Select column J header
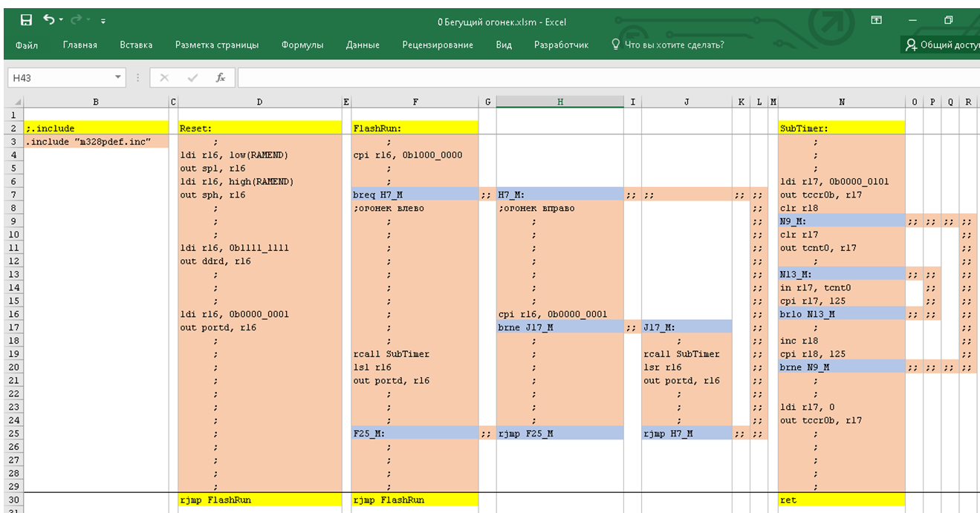The width and height of the screenshot is (980, 513). pyautogui.click(x=687, y=102)
